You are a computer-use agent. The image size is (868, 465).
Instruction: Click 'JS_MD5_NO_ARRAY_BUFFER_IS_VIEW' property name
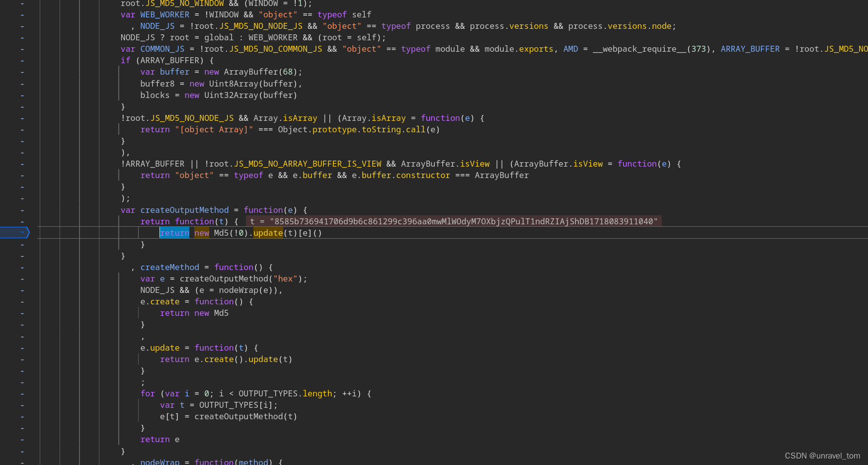pos(308,164)
